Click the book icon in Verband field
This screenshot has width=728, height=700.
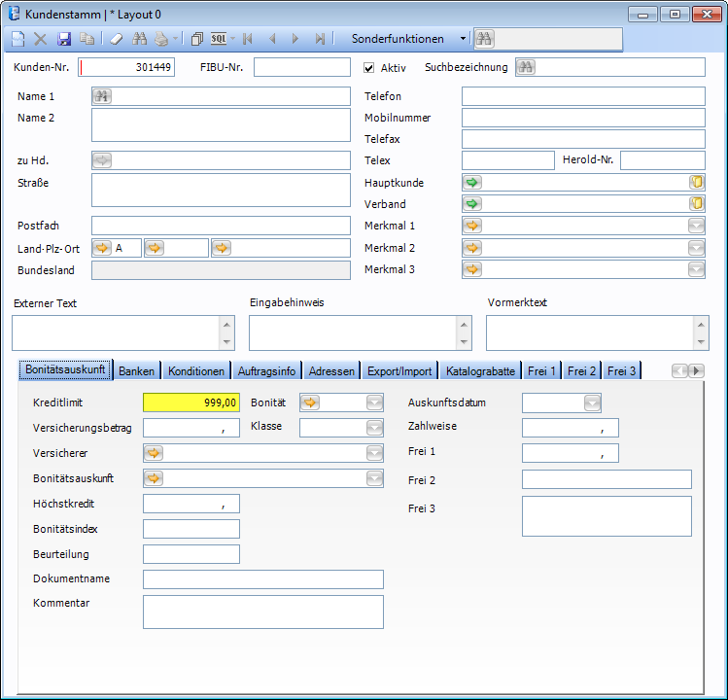click(x=696, y=204)
